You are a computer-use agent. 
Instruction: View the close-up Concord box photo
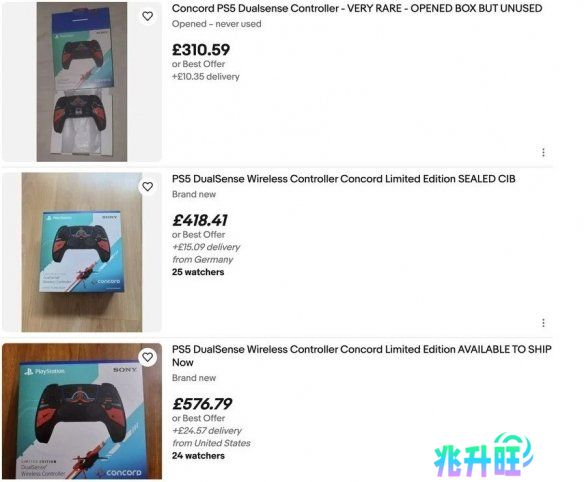82,411
